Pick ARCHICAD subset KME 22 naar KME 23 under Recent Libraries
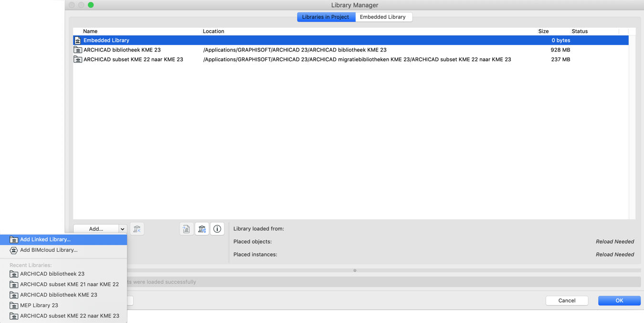The height and width of the screenshot is (323, 644). point(63,316)
